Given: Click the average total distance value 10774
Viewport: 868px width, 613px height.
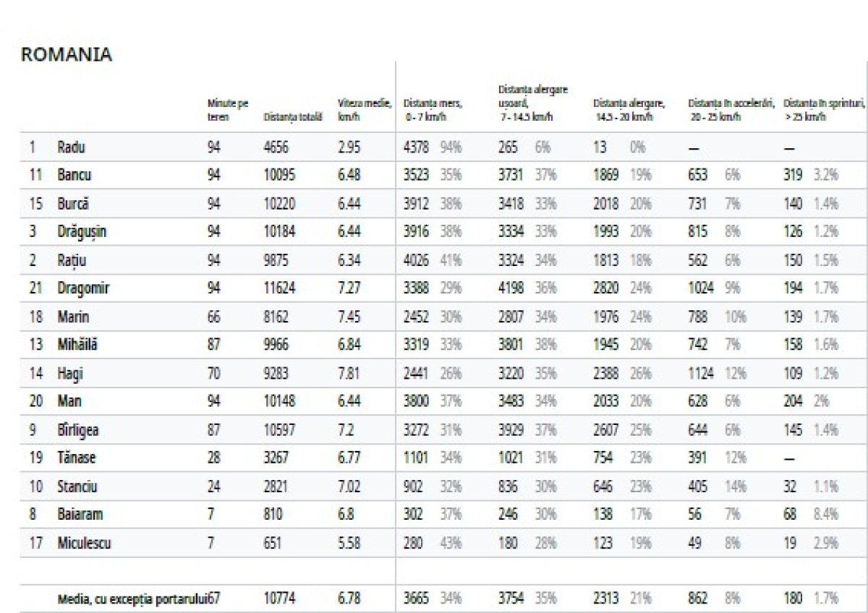Looking at the screenshot, I should [279, 599].
